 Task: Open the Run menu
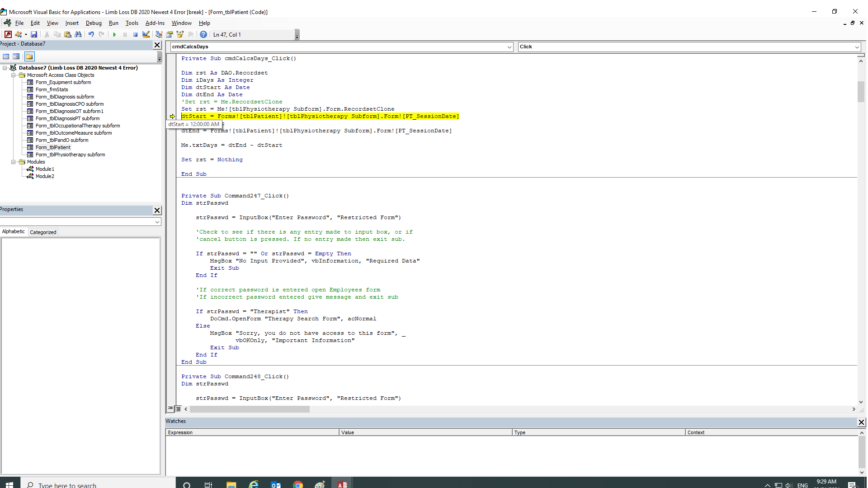tap(113, 23)
